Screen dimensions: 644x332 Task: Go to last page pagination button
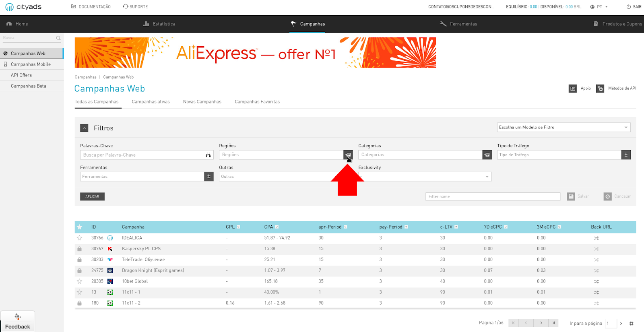pos(554,323)
